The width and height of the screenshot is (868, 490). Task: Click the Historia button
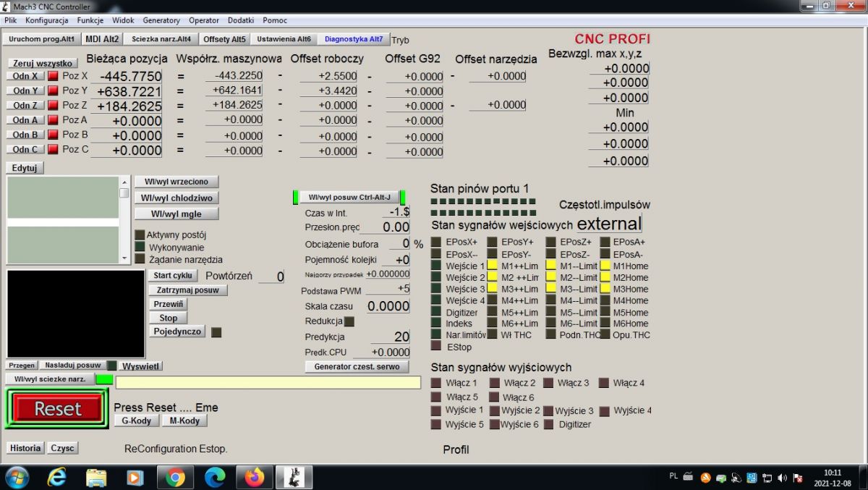point(25,448)
